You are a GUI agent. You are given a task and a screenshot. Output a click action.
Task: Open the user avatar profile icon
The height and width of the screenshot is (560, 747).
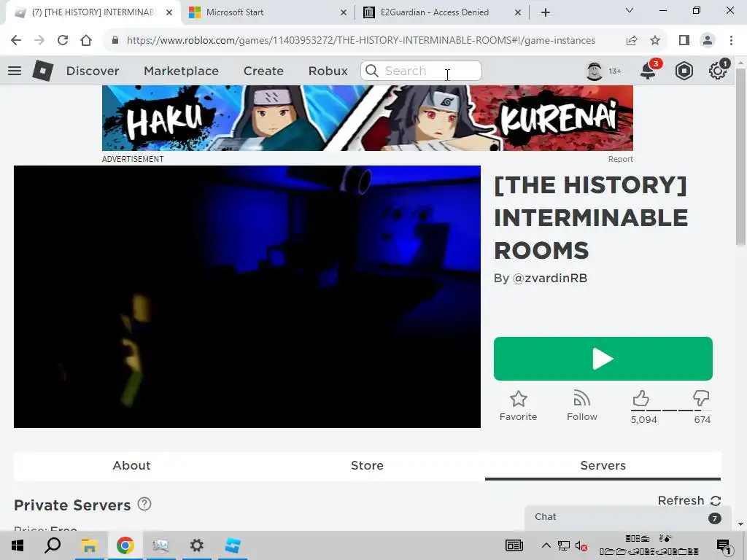594,71
